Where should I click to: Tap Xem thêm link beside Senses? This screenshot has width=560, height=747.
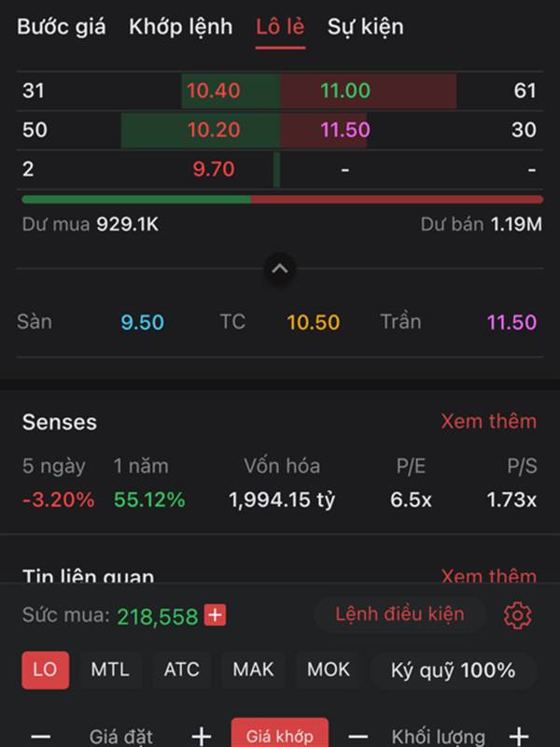coord(488,422)
